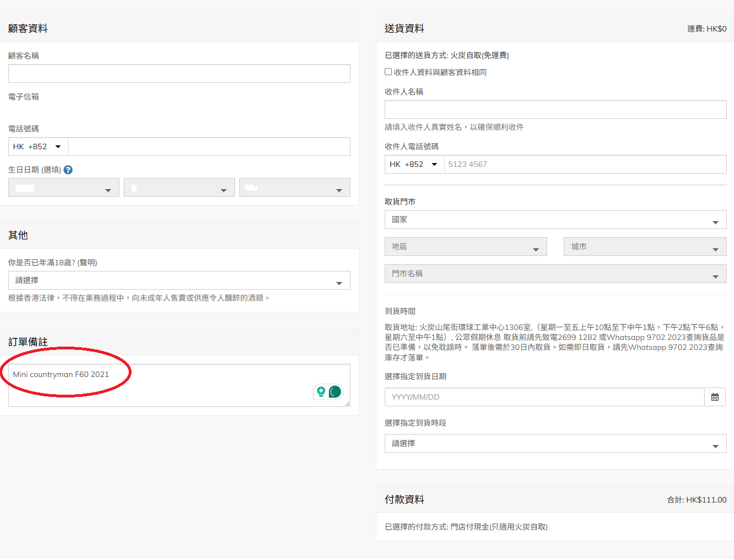Viewport: 734px width, 560px height.
Task: Open the 地區 district dropdown
Action: (x=465, y=247)
